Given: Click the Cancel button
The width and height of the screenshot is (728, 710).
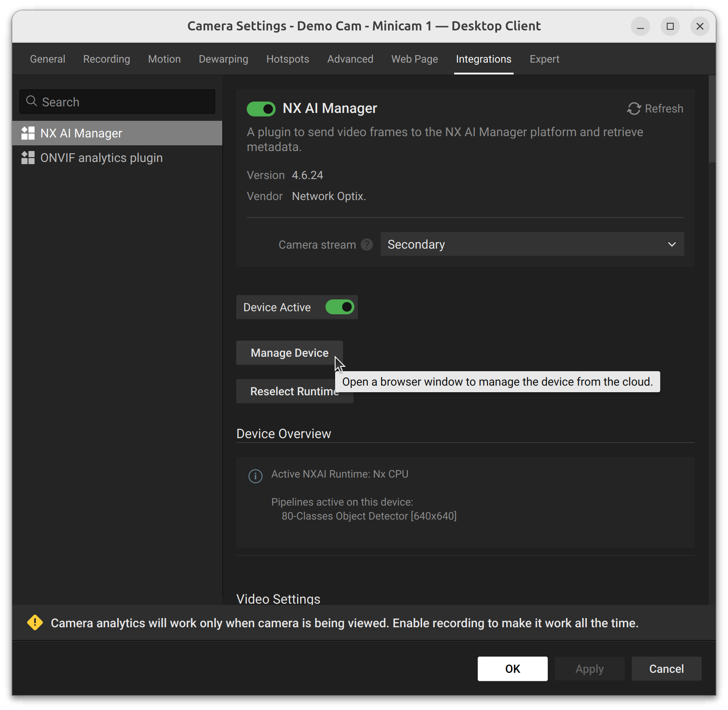Looking at the screenshot, I should (x=666, y=669).
